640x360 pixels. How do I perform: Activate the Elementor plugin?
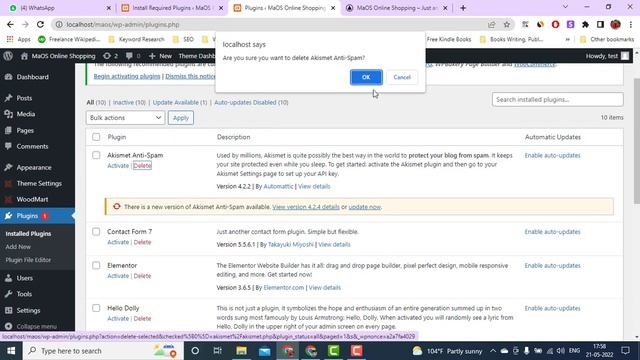[118, 276]
